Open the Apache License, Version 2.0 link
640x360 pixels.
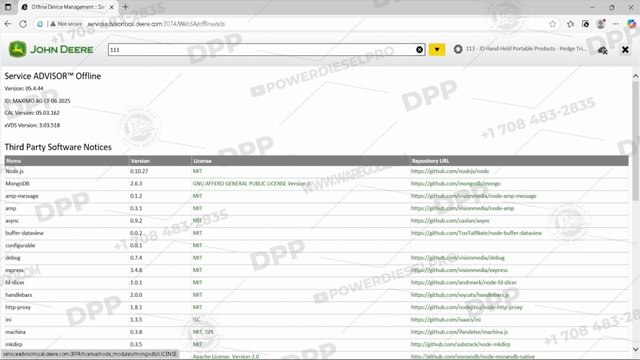click(226, 356)
